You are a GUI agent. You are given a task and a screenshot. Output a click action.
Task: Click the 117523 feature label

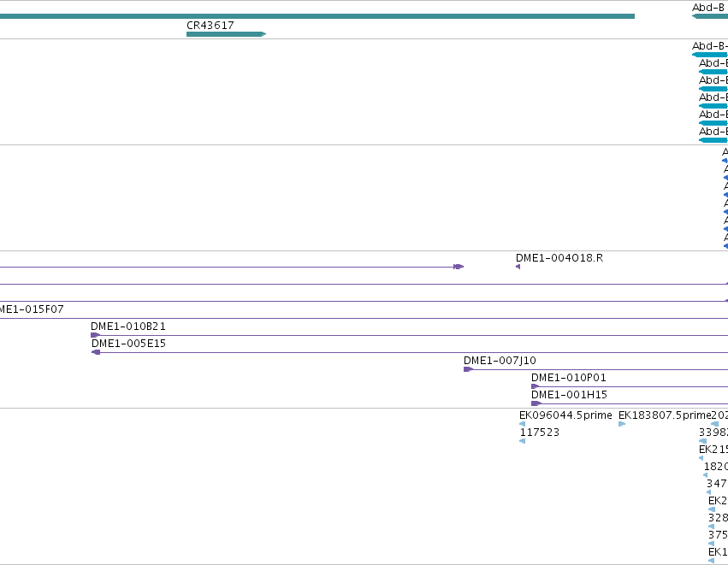539,433
